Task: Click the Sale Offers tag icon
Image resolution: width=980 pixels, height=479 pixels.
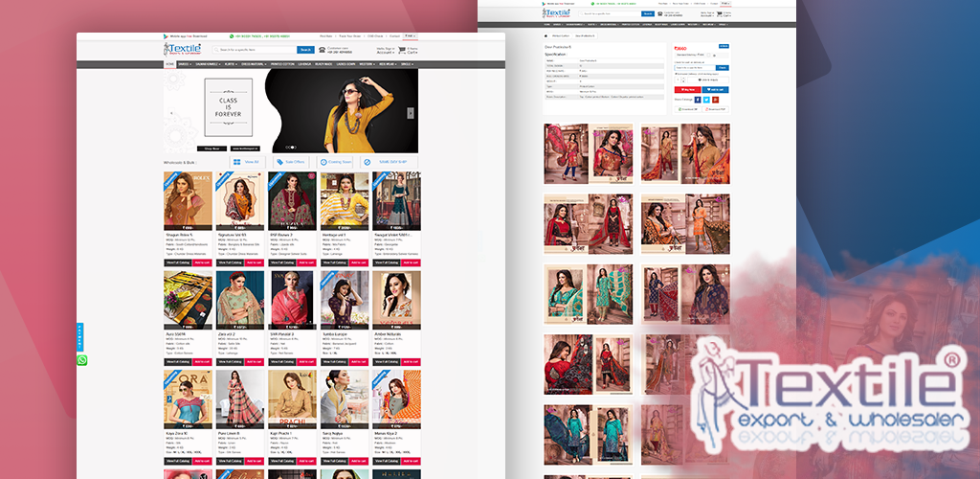Action: pyautogui.click(x=280, y=162)
